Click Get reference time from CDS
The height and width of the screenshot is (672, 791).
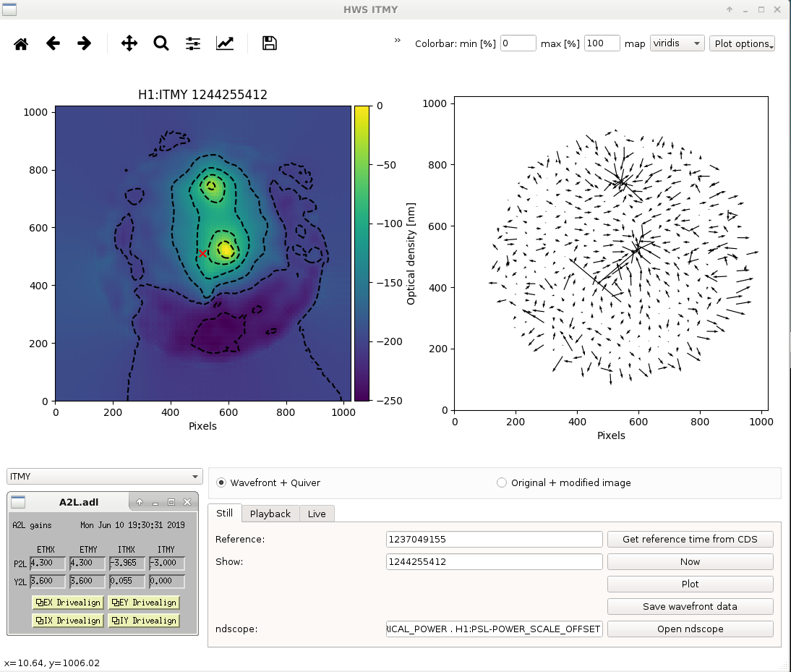tap(690, 540)
